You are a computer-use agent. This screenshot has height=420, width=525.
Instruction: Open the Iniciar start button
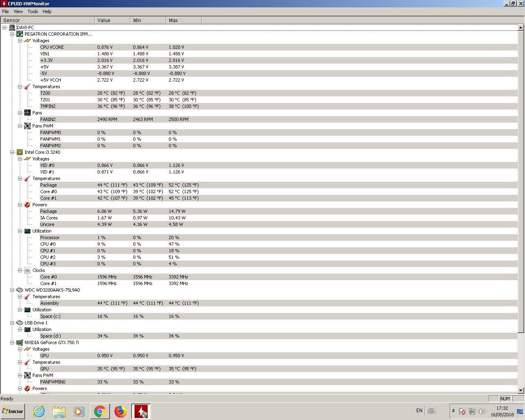pos(13,411)
